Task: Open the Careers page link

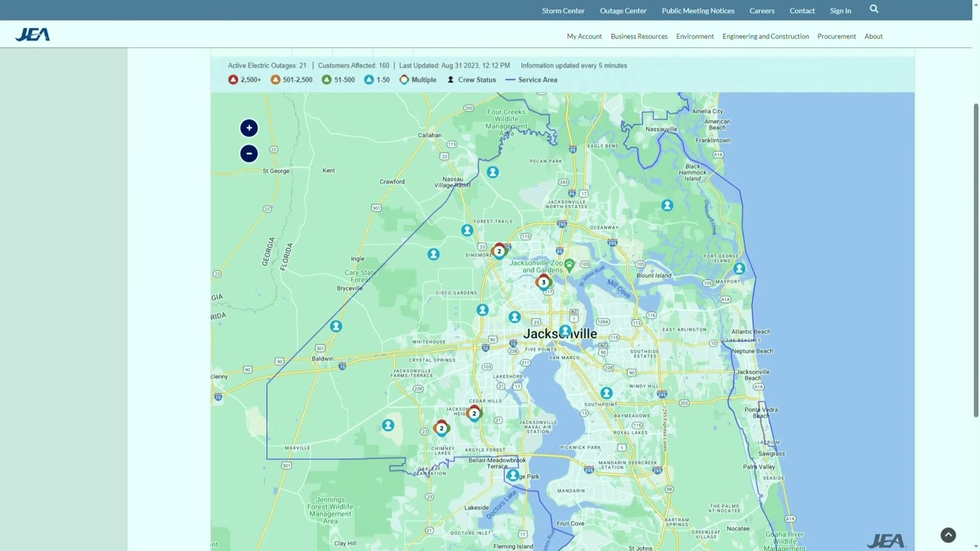Action: tap(762, 11)
